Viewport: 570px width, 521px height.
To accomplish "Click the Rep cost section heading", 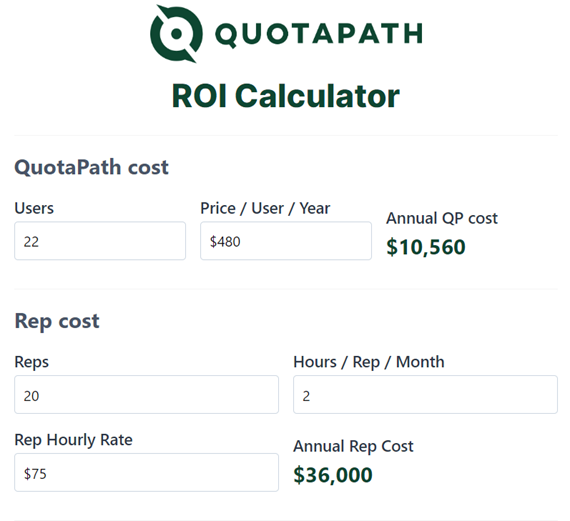I will pyautogui.click(x=57, y=321).
